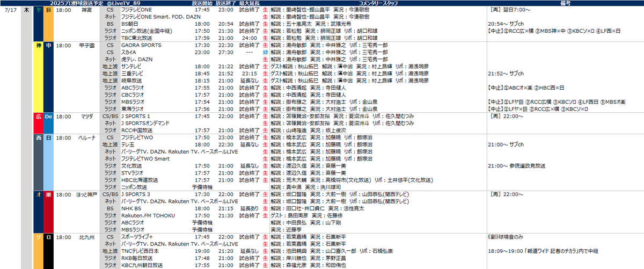
Task: Click the スカイA channel cell
Action: point(129,53)
